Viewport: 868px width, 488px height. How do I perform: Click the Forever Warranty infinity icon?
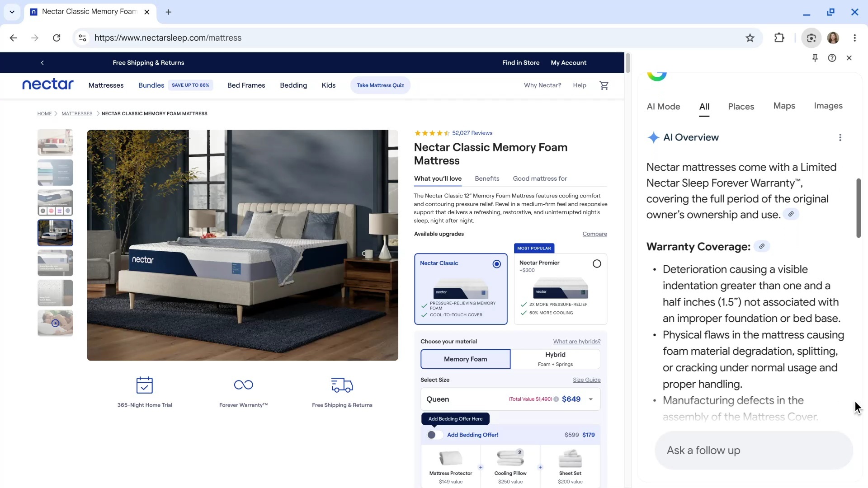coord(243,385)
